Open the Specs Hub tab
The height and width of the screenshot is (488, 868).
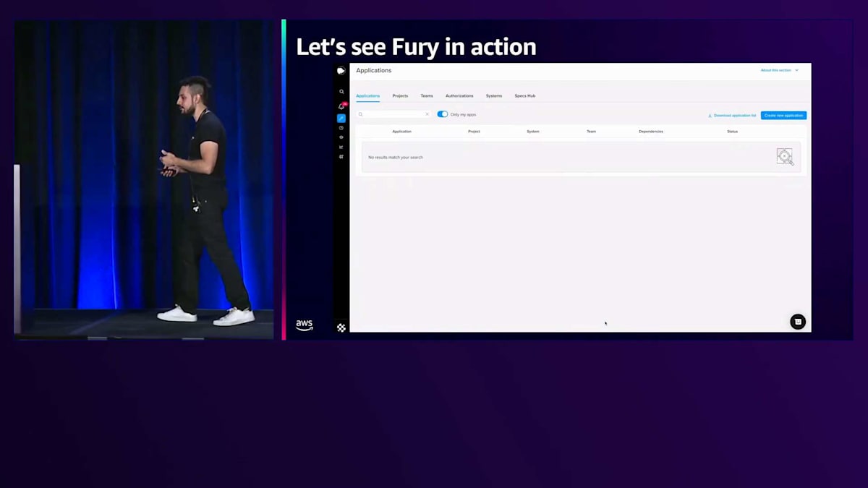[525, 95]
